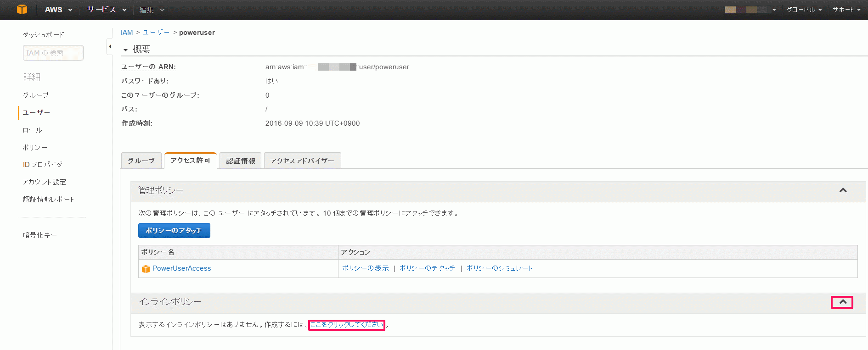Select ユーザー in the sidebar
Screen dimensions: 868x350
click(x=36, y=112)
